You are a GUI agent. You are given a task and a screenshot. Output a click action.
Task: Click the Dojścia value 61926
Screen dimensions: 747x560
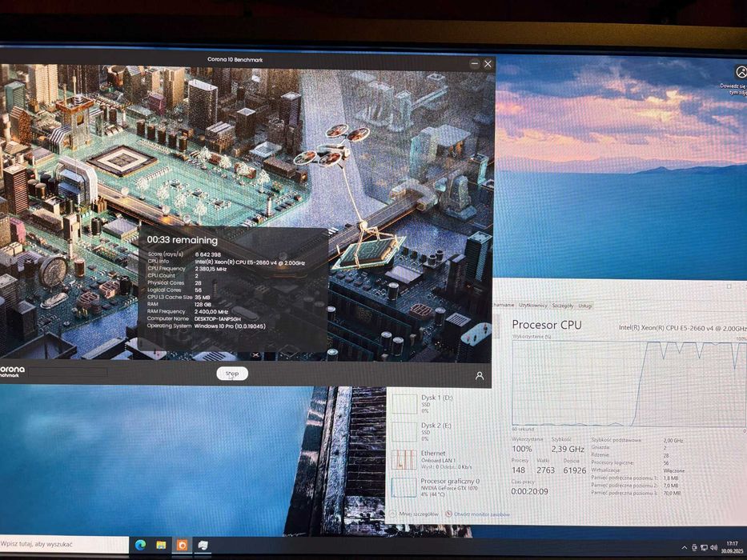pyautogui.click(x=575, y=470)
